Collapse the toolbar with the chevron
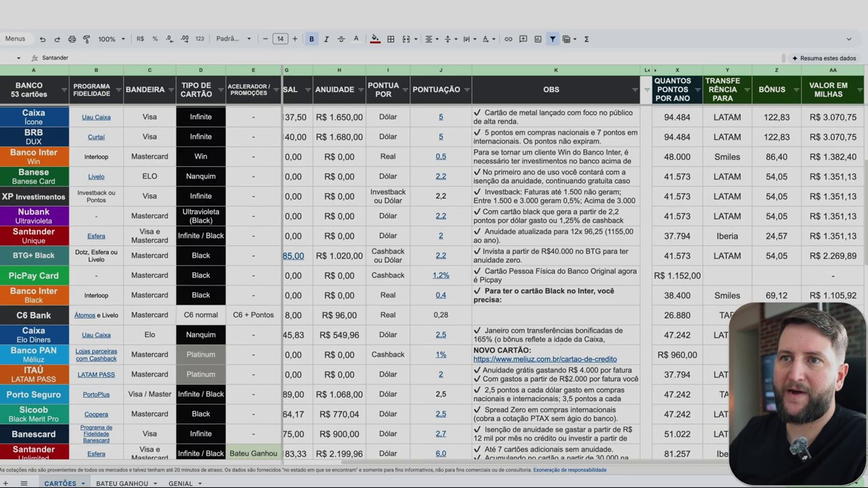Viewport: 868px width, 488px height. tap(848, 39)
